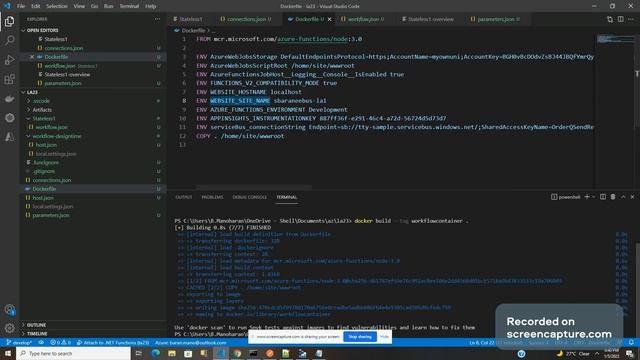Switch to workflow.json editor tab
The height and width of the screenshot is (360, 640).
(x=363, y=19)
